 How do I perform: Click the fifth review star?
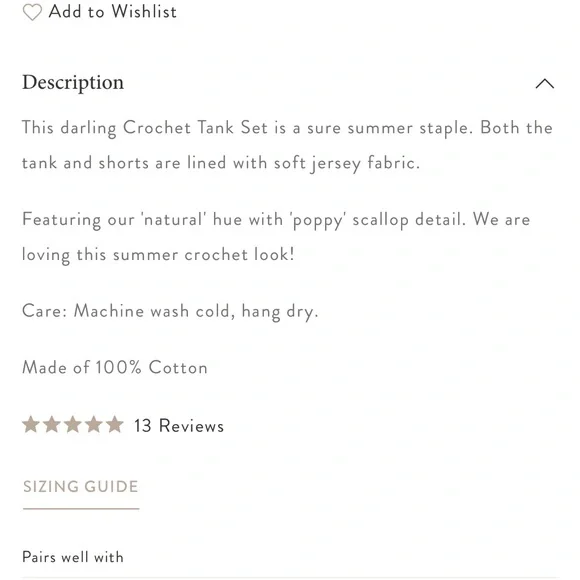coord(115,424)
